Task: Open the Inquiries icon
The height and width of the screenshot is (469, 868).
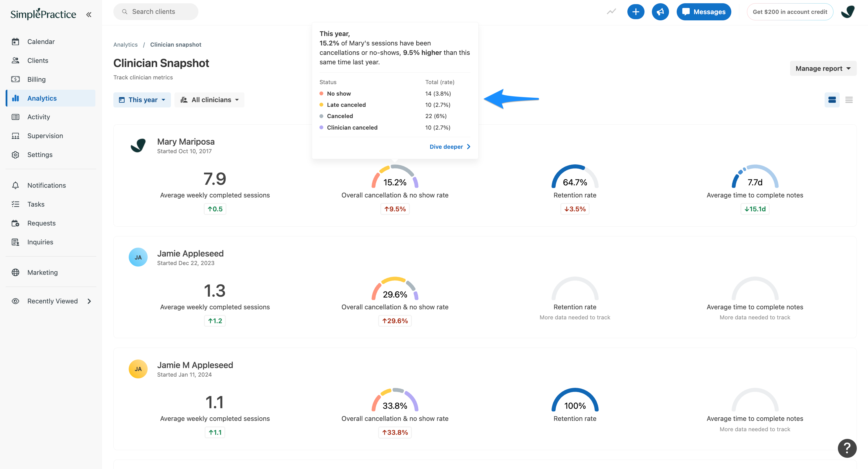Action: point(15,242)
